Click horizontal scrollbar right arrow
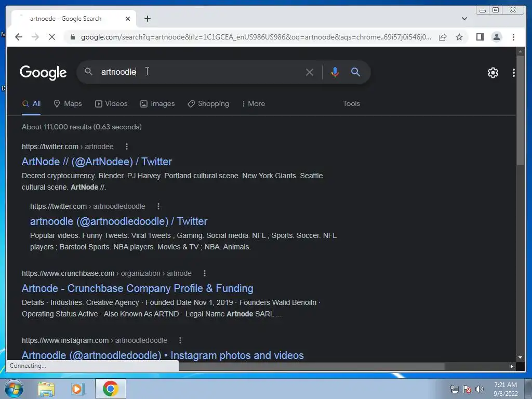The width and height of the screenshot is (532, 399). 512,366
